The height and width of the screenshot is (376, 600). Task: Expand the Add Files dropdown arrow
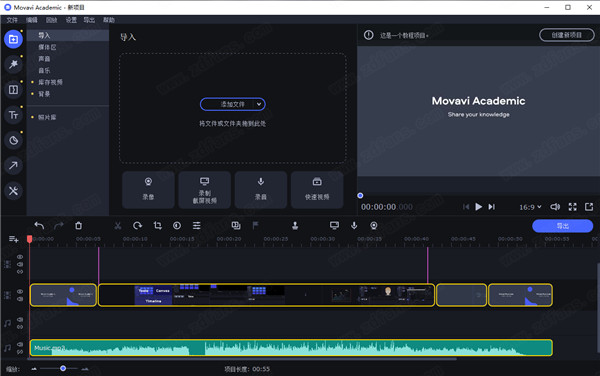coord(259,104)
